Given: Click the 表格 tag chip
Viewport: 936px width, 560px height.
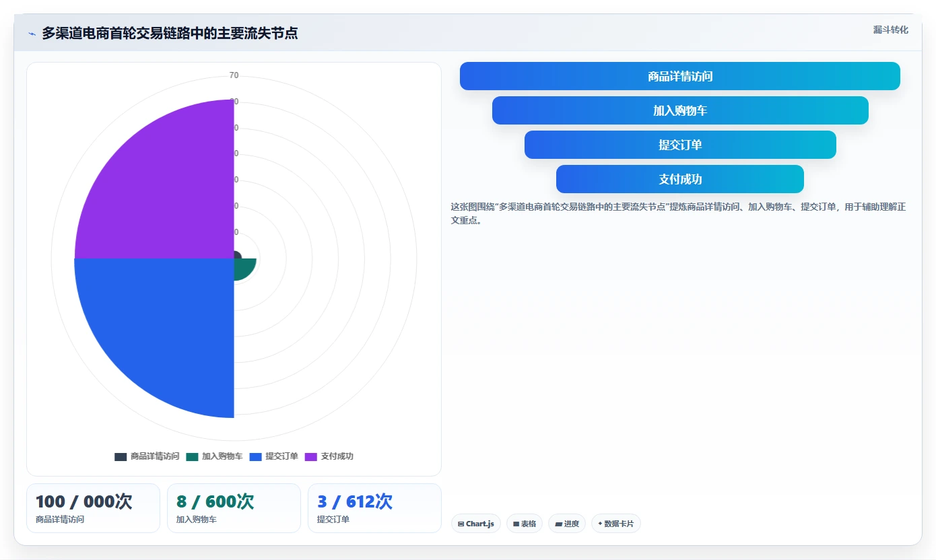Looking at the screenshot, I should click(x=525, y=524).
